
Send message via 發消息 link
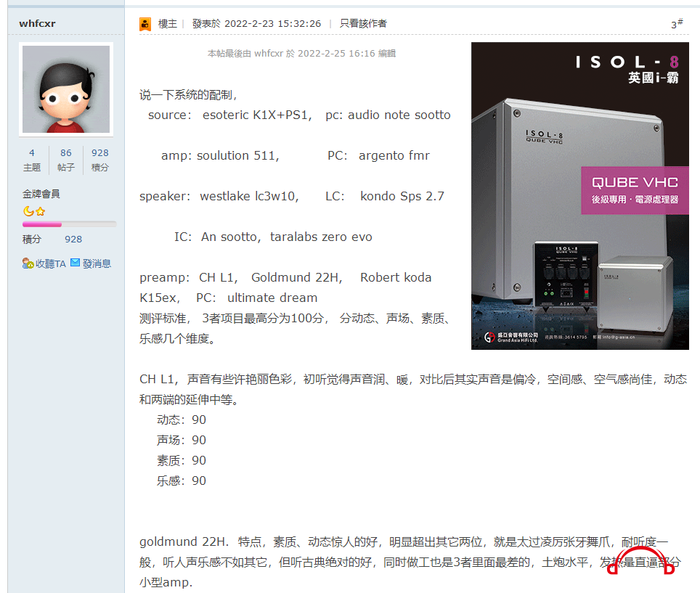[97, 263]
